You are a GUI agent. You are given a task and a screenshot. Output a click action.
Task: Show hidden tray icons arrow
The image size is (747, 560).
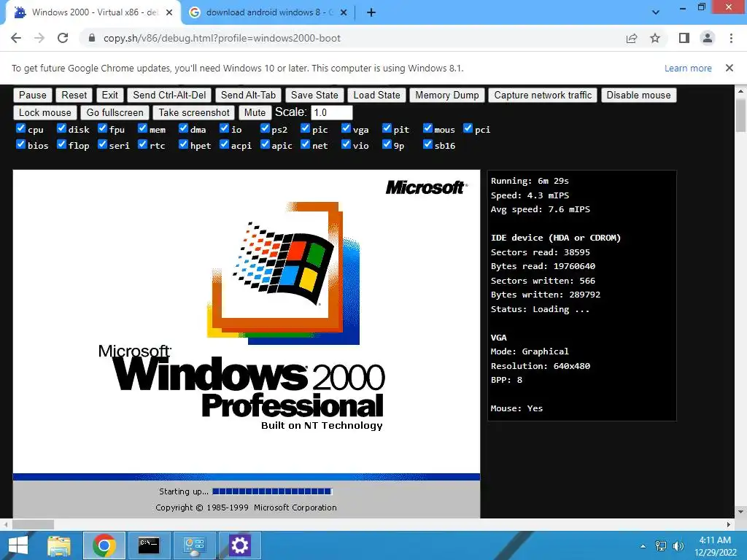[643, 545]
